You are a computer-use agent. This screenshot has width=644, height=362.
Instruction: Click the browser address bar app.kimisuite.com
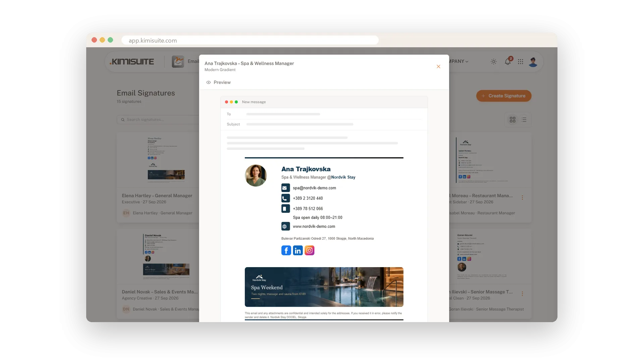click(x=250, y=40)
